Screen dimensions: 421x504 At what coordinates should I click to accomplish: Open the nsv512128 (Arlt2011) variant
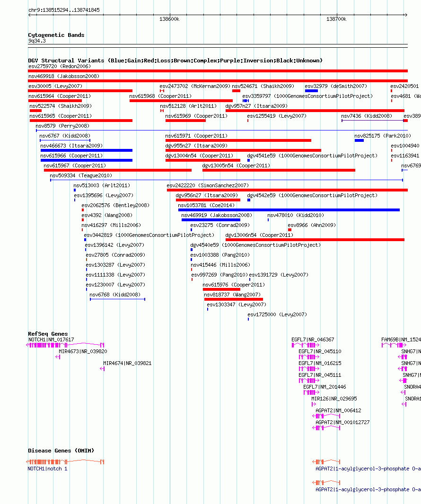[x=188, y=106]
